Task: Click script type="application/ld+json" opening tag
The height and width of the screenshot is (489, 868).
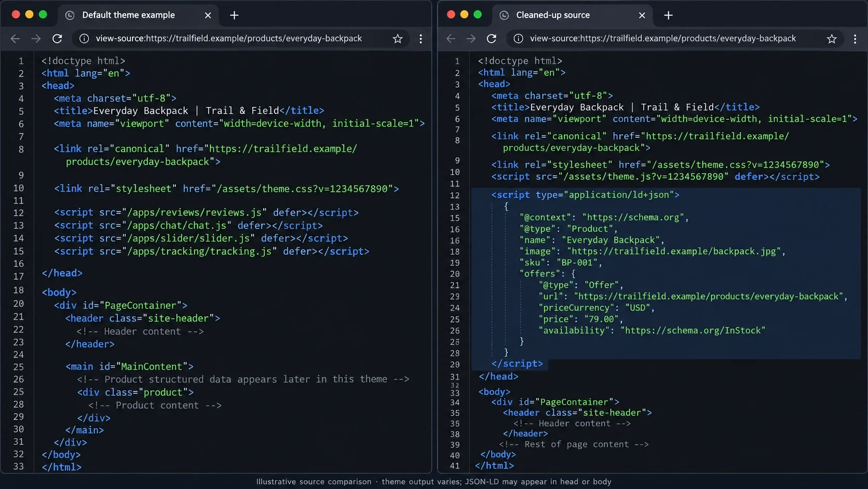Action: (x=585, y=195)
